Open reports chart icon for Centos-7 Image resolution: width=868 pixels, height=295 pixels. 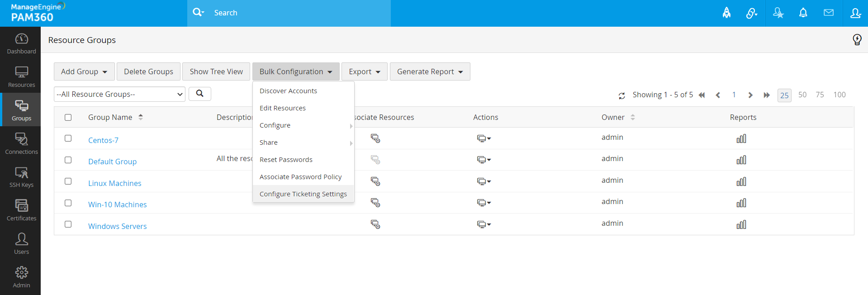(741, 138)
